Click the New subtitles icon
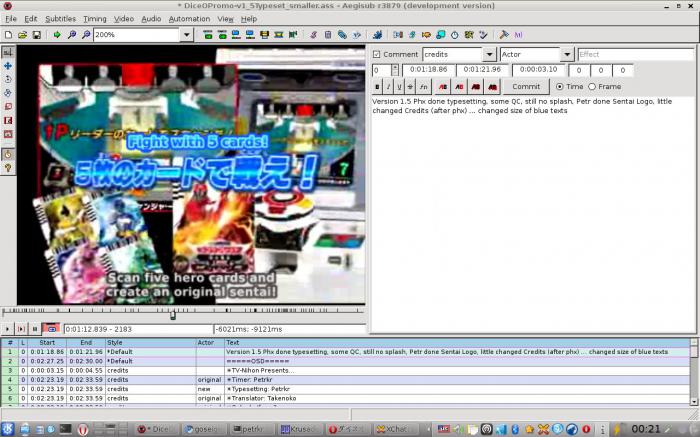 tap(8, 34)
